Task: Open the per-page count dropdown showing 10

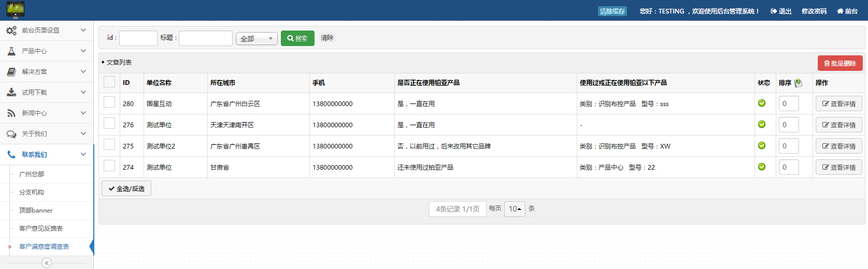Action: pos(514,209)
